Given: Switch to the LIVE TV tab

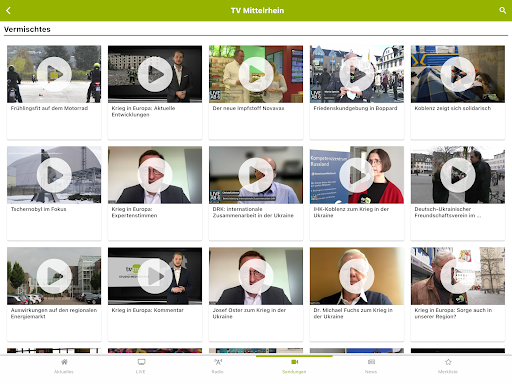Looking at the screenshot, I should click(x=141, y=366).
